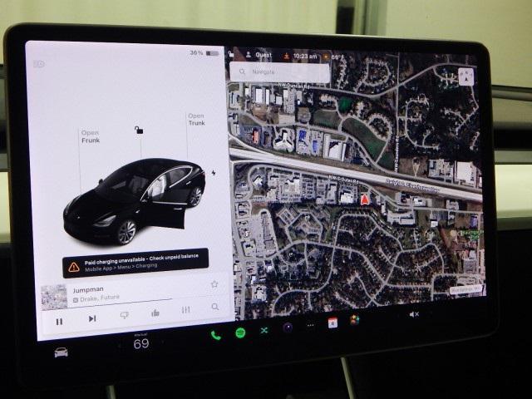Open the audio equalizer settings
Image resolution: width=532 pixels, height=399 pixels.
tap(185, 310)
